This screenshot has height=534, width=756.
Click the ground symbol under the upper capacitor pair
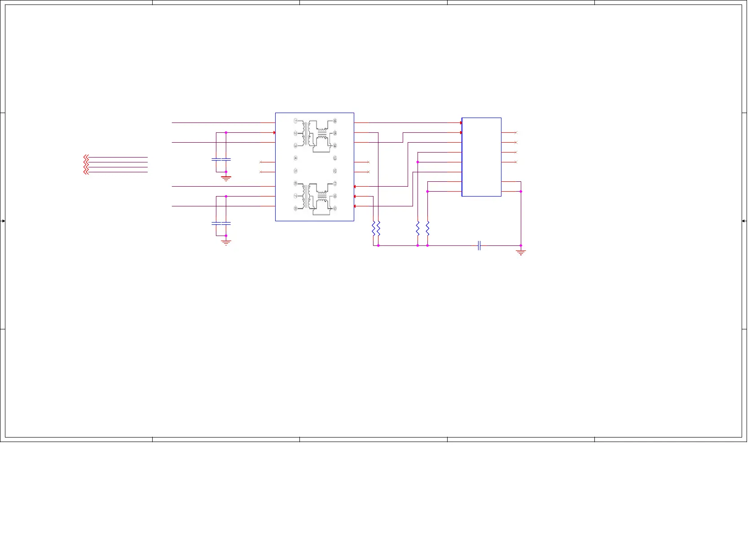pyautogui.click(x=226, y=178)
